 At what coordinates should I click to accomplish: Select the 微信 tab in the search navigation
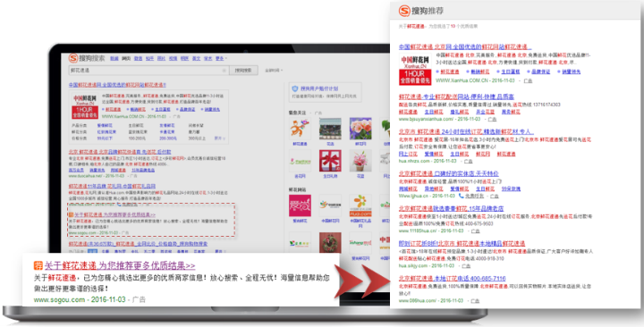point(138,59)
